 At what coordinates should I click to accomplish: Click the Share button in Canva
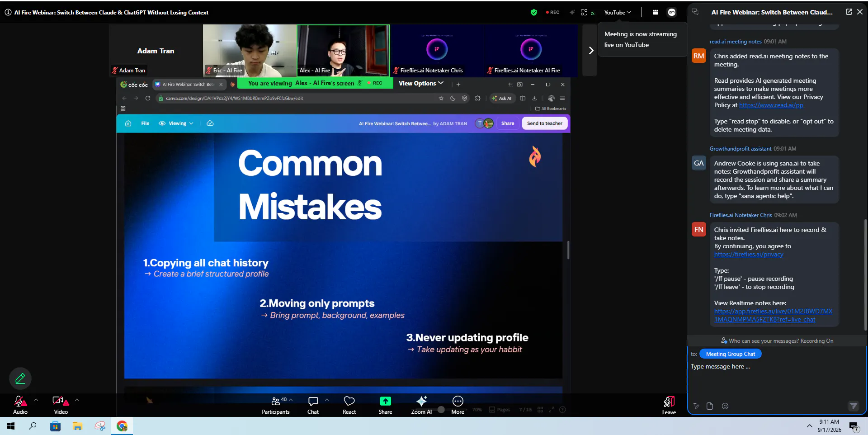[x=508, y=123]
